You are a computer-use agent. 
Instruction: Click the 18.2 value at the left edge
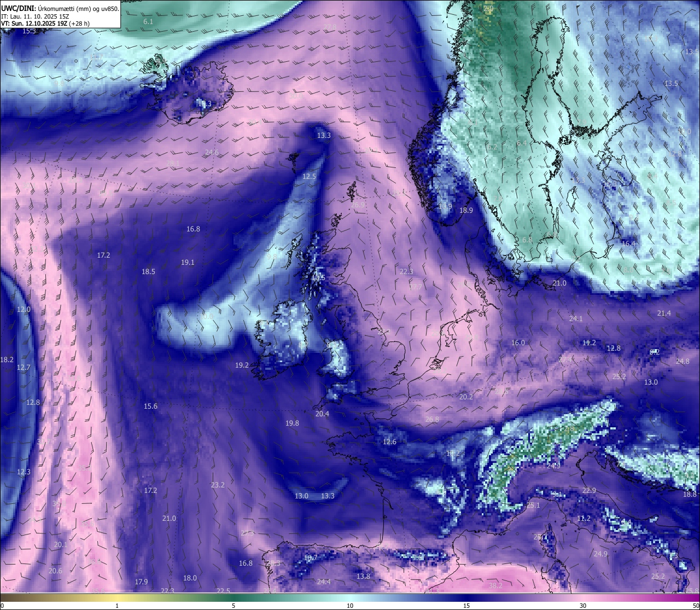[x=7, y=359]
